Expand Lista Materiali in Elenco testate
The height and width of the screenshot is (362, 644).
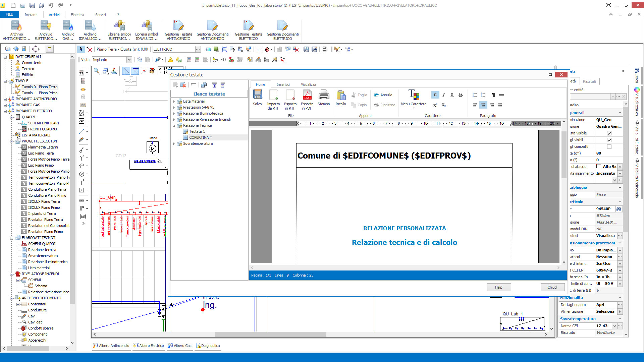coord(174,101)
